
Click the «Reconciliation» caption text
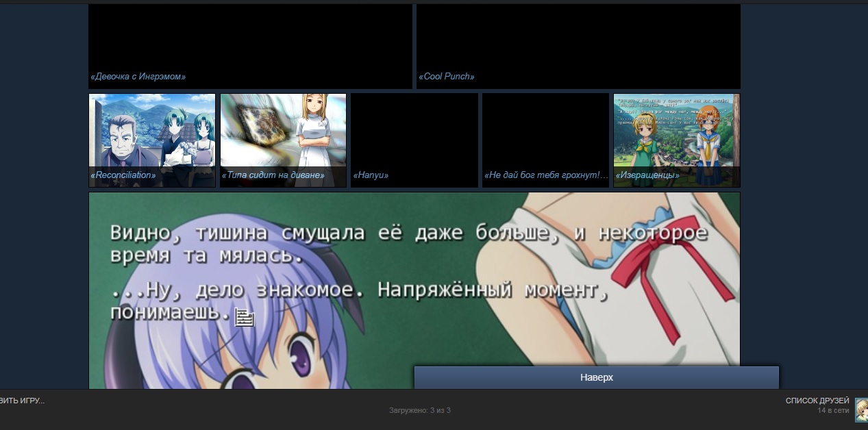[123, 175]
